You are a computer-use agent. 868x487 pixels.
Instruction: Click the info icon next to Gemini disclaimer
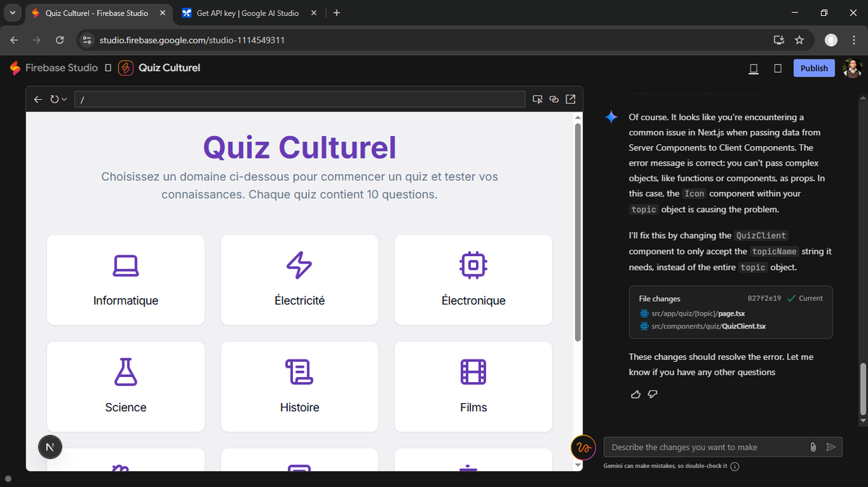[735, 466]
